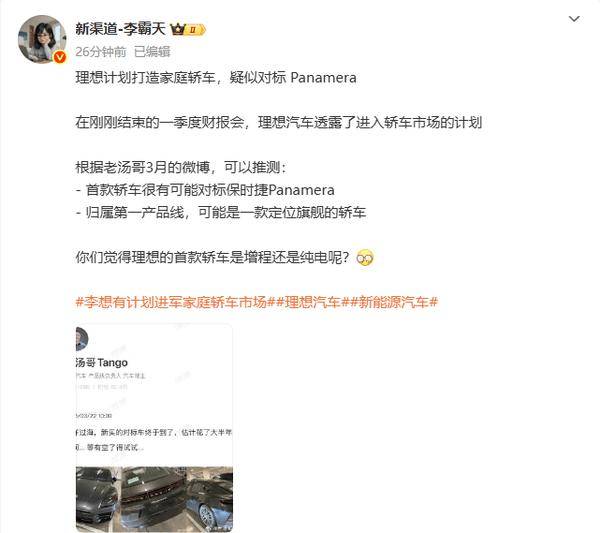The height and width of the screenshot is (533, 600).
Task: Click the yellow membership level II badge
Action: (196, 29)
